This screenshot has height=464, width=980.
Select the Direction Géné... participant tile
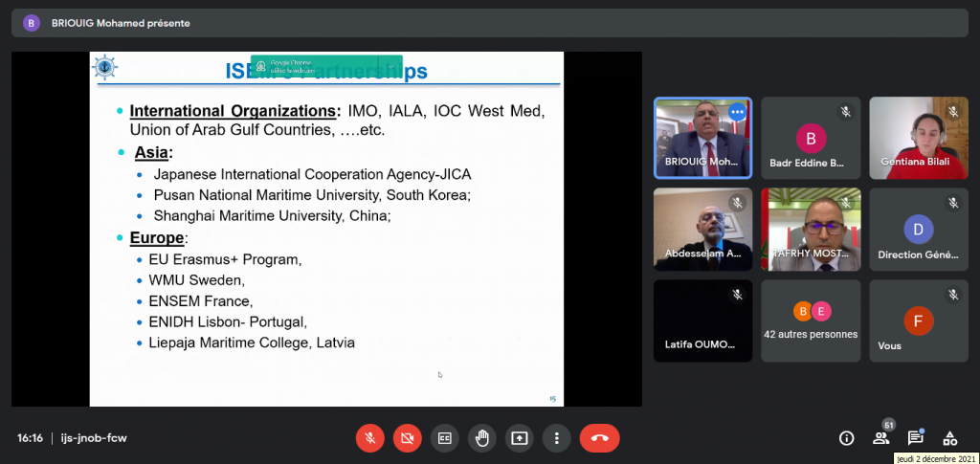[918, 229]
